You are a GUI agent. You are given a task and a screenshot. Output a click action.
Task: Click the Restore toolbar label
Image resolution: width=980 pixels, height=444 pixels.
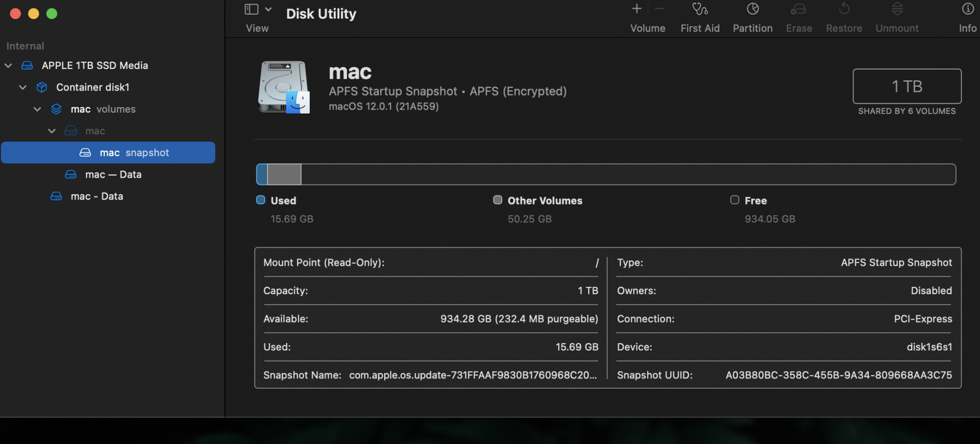[x=844, y=28]
